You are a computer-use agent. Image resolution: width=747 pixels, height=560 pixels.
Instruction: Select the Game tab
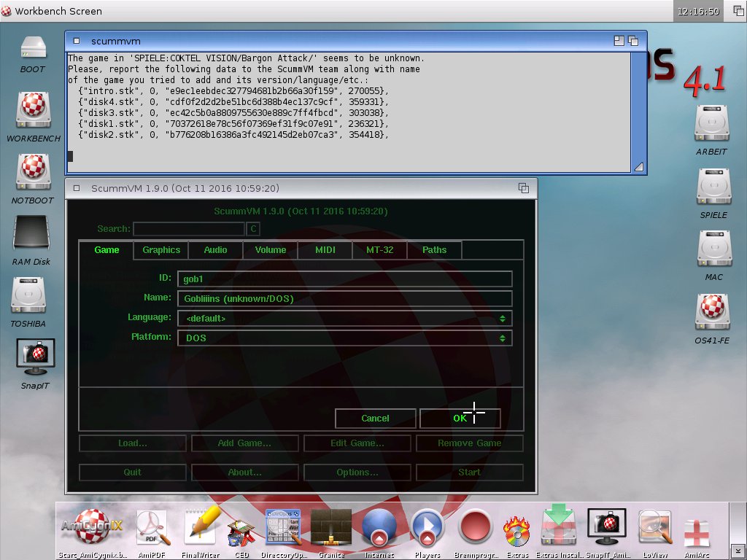[107, 250]
